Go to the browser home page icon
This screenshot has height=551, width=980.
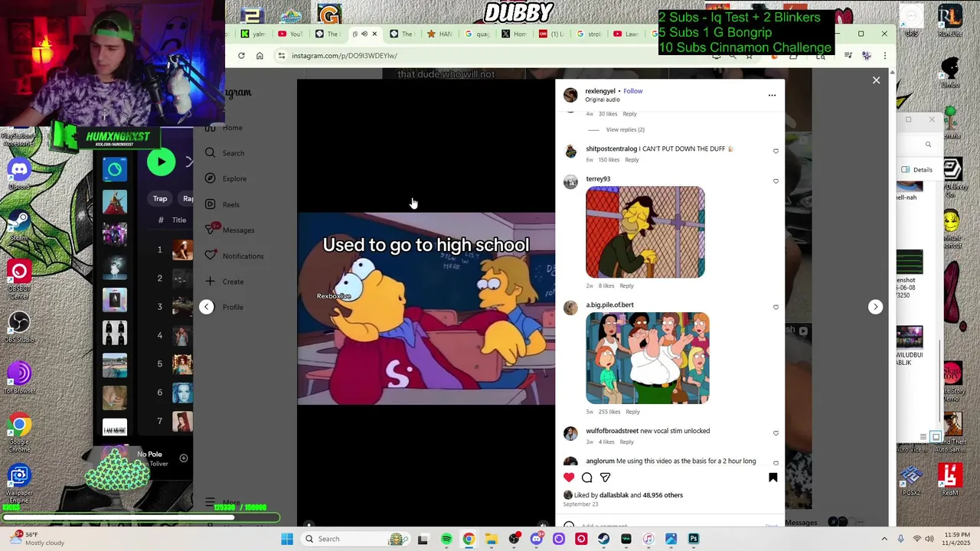coord(260,56)
